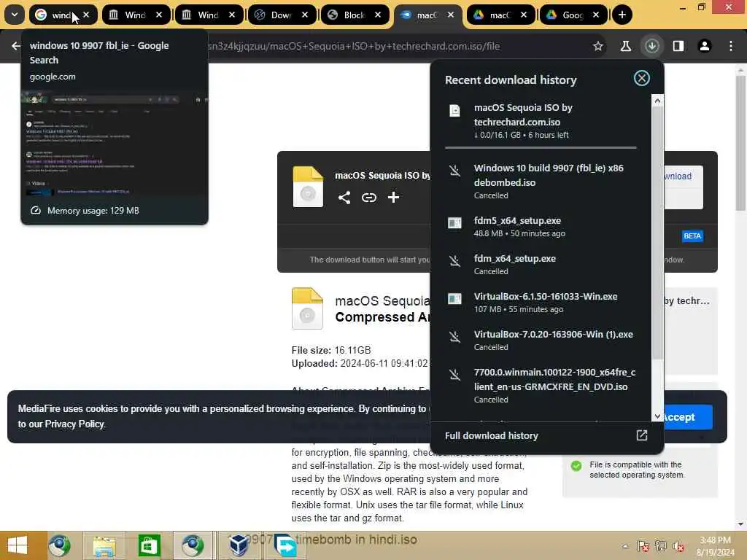
Task: Open Chrome Labs flask icon
Action: 625,46
